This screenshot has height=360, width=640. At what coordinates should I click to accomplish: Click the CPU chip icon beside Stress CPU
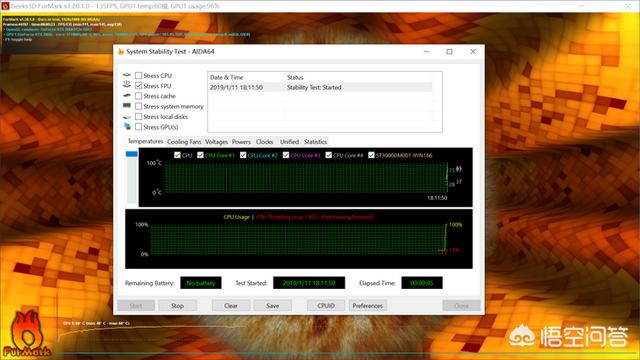[x=127, y=75]
